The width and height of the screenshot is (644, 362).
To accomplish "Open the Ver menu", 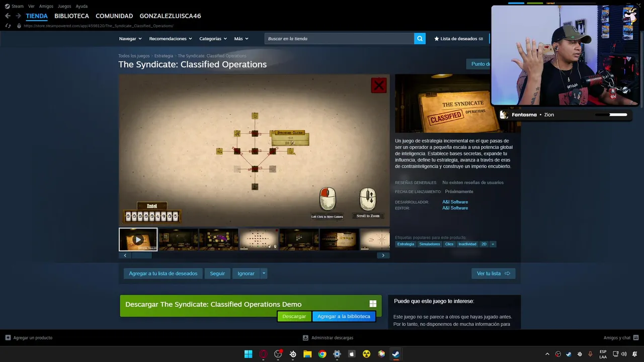I will [31, 6].
